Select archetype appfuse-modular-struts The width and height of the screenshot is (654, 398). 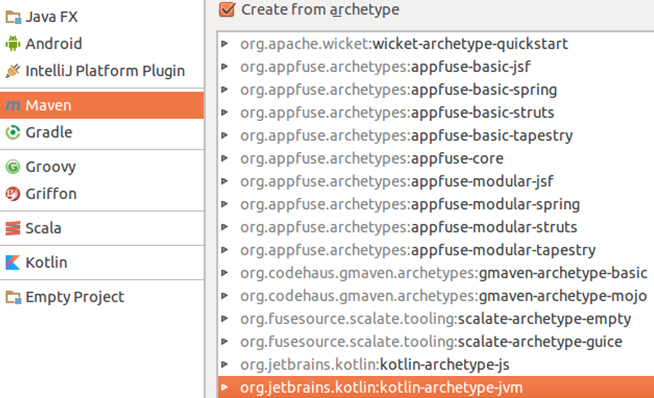click(x=408, y=227)
